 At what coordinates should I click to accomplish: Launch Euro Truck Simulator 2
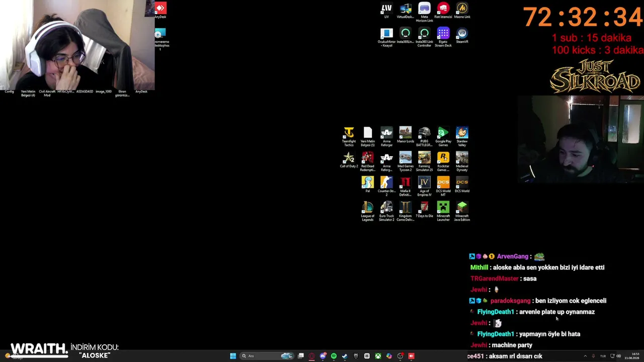tap(386, 212)
